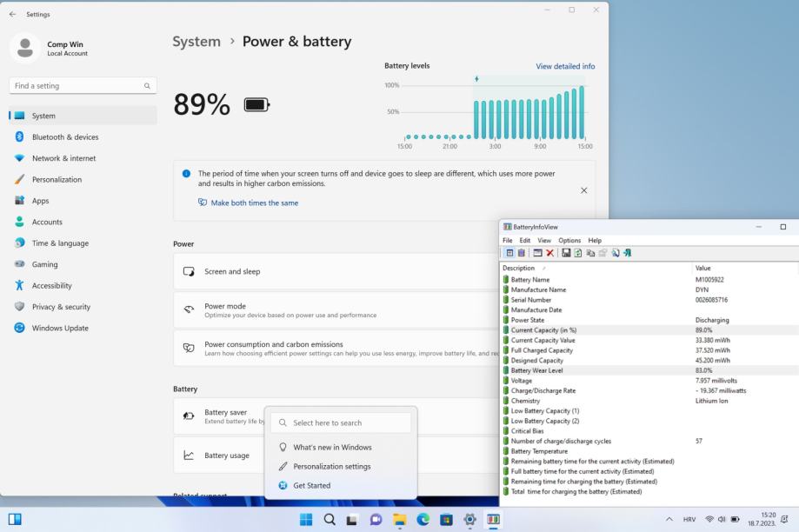This screenshot has height=532, width=799.
Task: Open Bluetooth & devices settings category
Action: click(83, 137)
